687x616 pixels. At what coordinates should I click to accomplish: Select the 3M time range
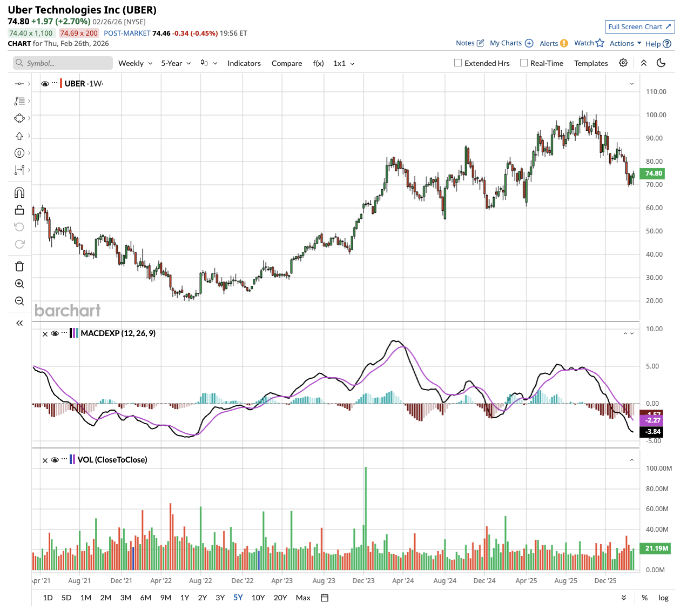pyautogui.click(x=126, y=598)
